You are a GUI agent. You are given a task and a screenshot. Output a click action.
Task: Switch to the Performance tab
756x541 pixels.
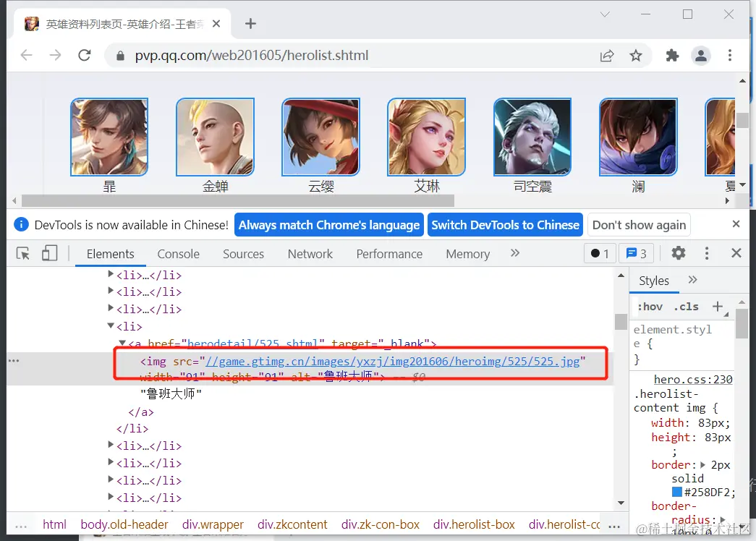(x=389, y=254)
